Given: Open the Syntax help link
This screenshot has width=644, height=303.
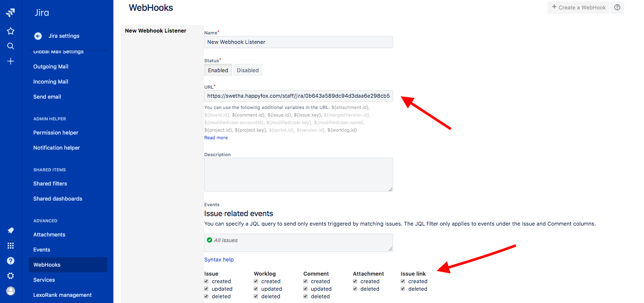Looking at the screenshot, I should pos(219,260).
